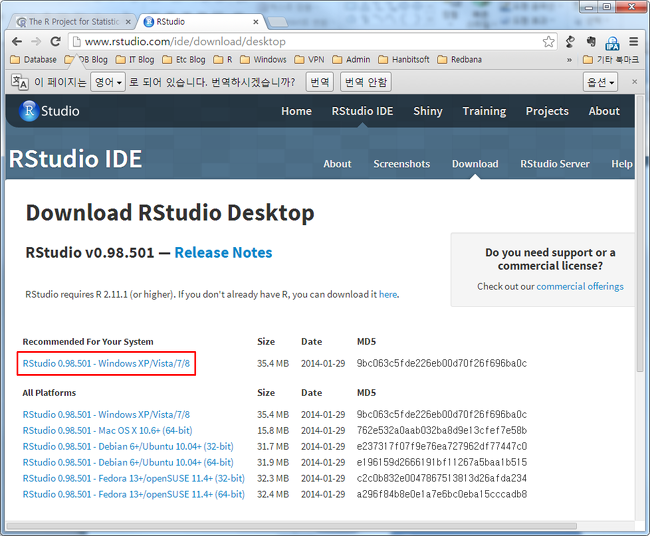Screen dimensions: 650x536
Task: Open Shiny in the site navigation
Action: 428,111
